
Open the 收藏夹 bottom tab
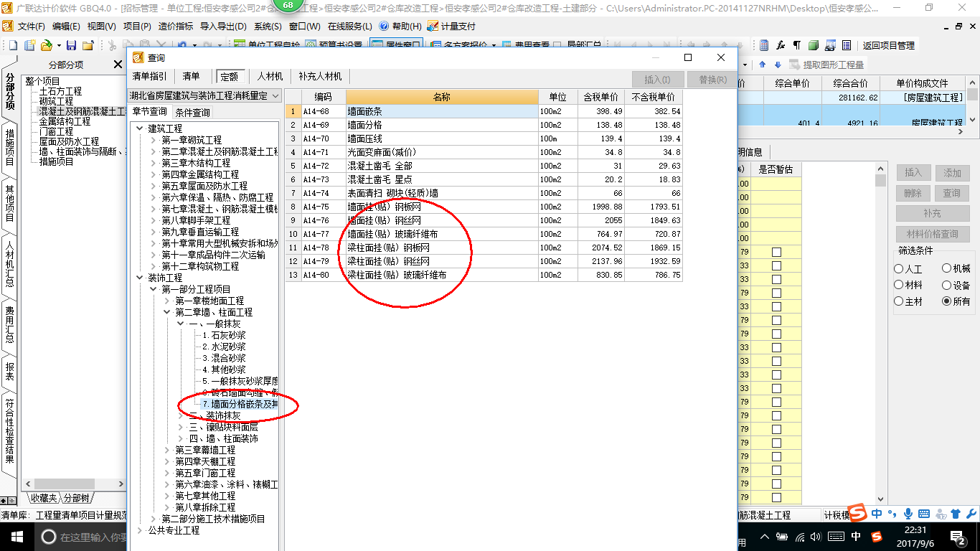pos(43,498)
